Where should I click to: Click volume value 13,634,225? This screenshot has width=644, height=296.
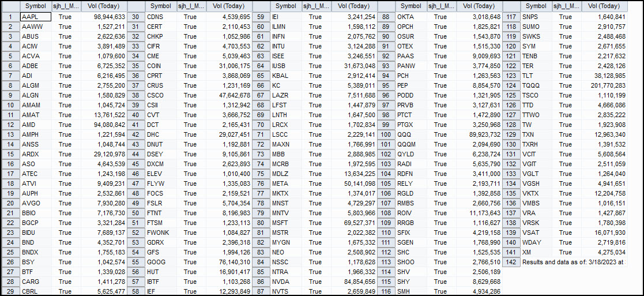click(354, 174)
